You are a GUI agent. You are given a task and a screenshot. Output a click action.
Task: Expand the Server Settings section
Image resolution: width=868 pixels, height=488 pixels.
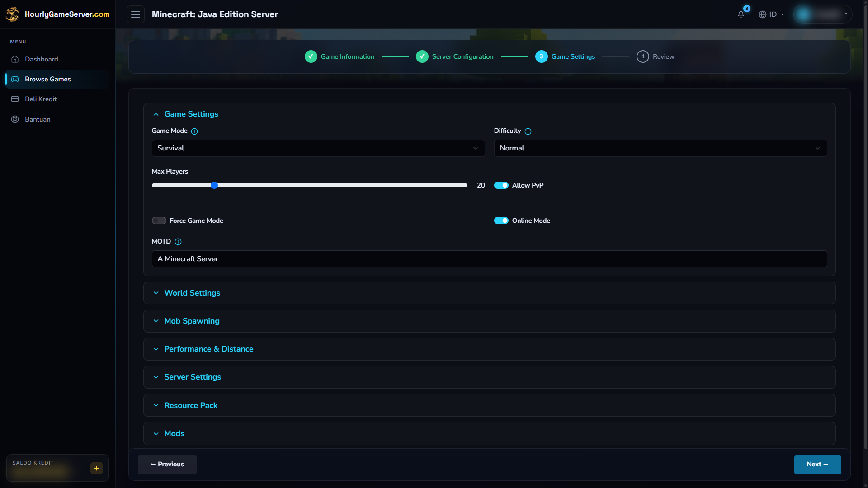pos(490,377)
